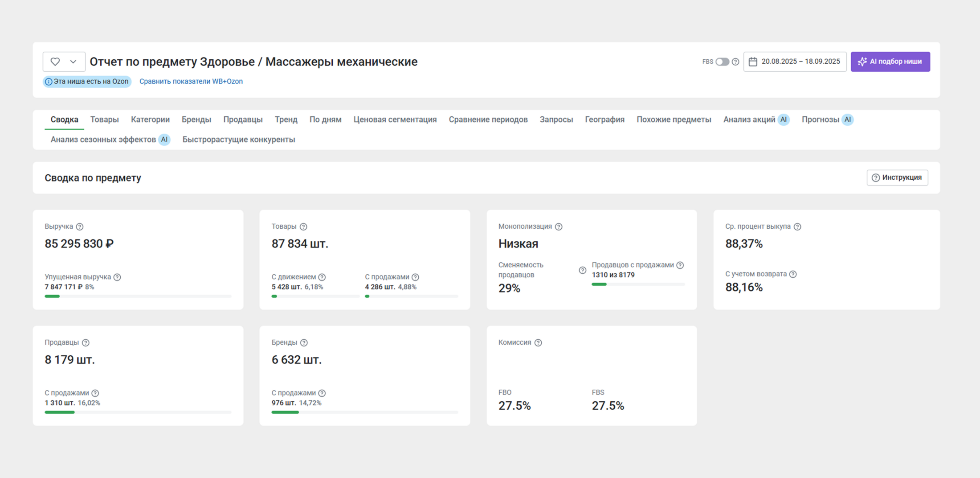Switch to the Товары tab
The image size is (980, 478).
pos(104,119)
